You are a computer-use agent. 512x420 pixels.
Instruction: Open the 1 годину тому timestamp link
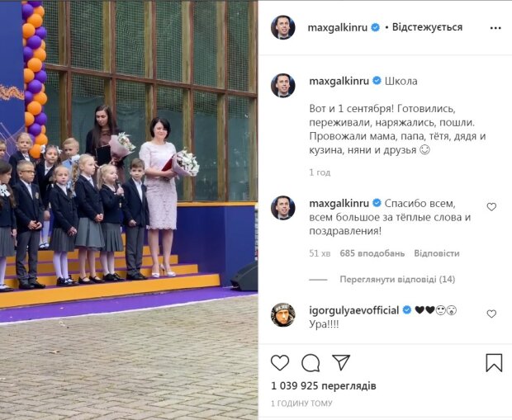pos(301,403)
